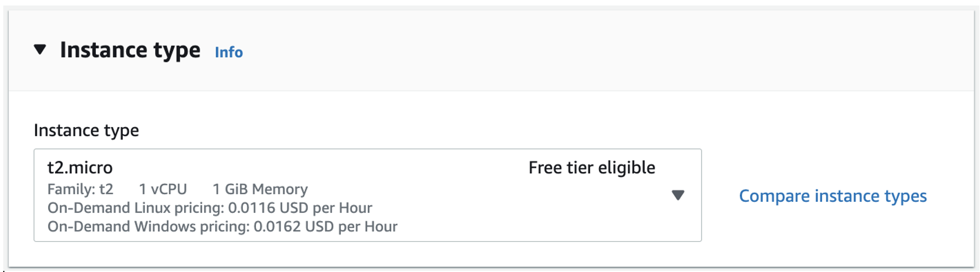Click the Free tier eligible badge
The height and width of the screenshot is (272, 980).
(591, 167)
